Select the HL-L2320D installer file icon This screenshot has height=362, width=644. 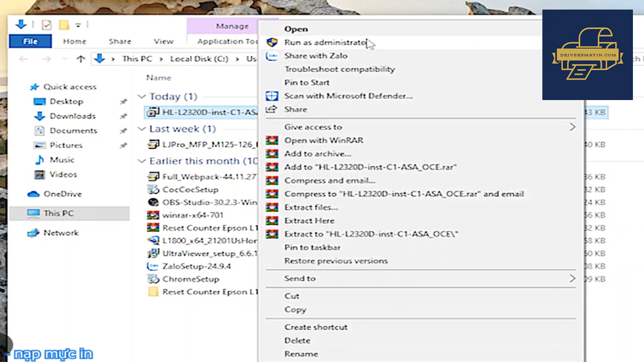(153, 112)
